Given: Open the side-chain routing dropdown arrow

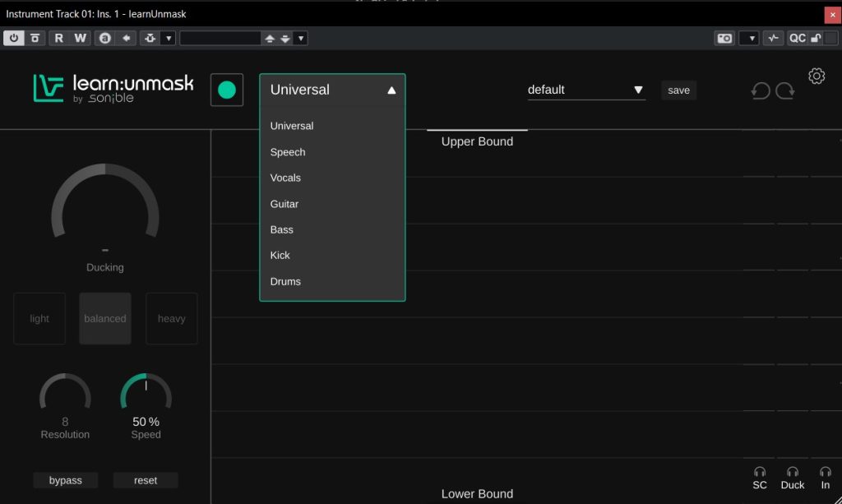Looking at the screenshot, I should tap(169, 38).
